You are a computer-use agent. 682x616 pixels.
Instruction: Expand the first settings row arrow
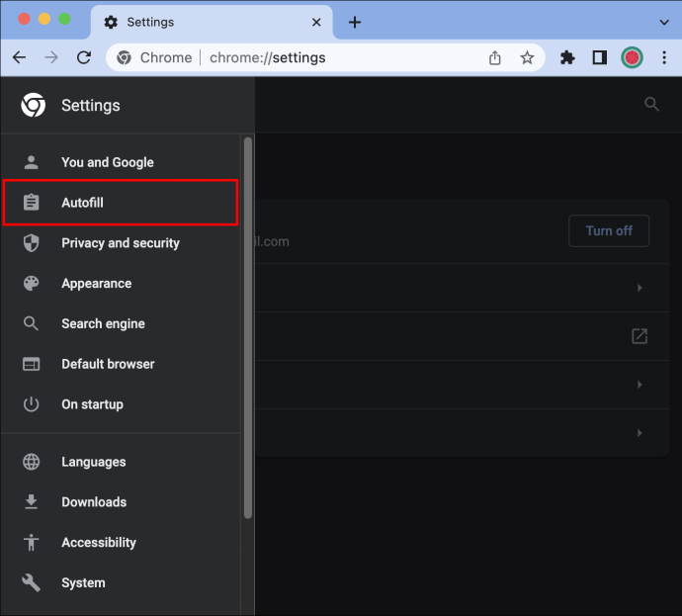tap(639, 288)
